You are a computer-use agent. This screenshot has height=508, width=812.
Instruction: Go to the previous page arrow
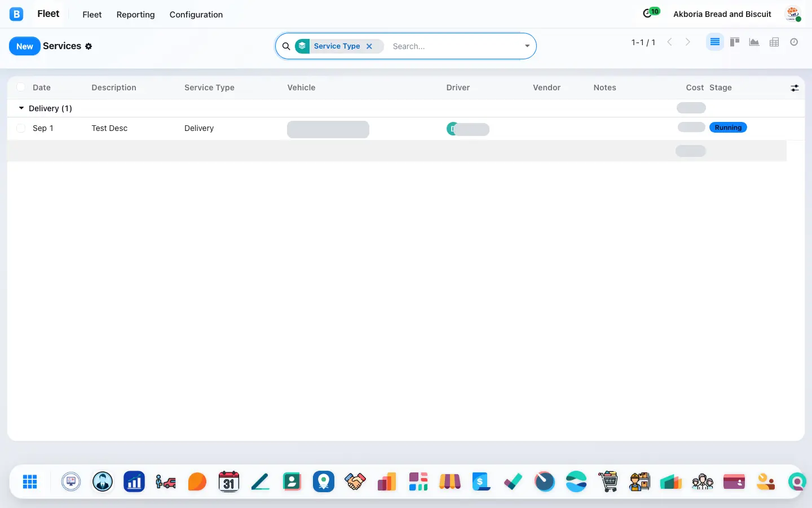(670, 42)
